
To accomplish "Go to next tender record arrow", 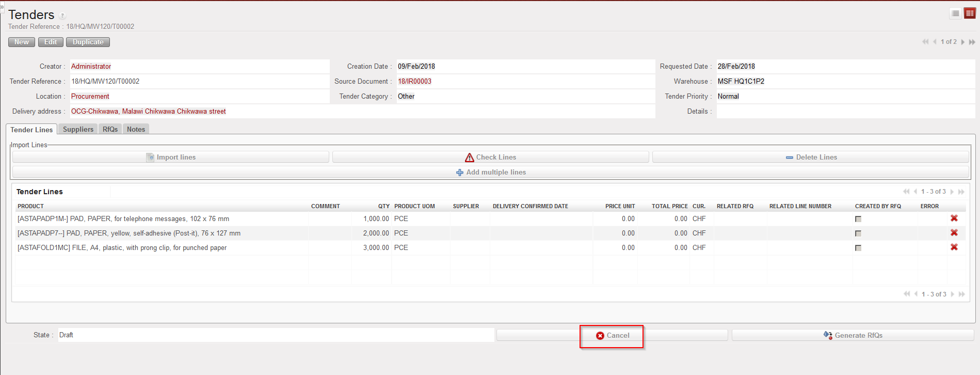I will click(x=963, y=42).
